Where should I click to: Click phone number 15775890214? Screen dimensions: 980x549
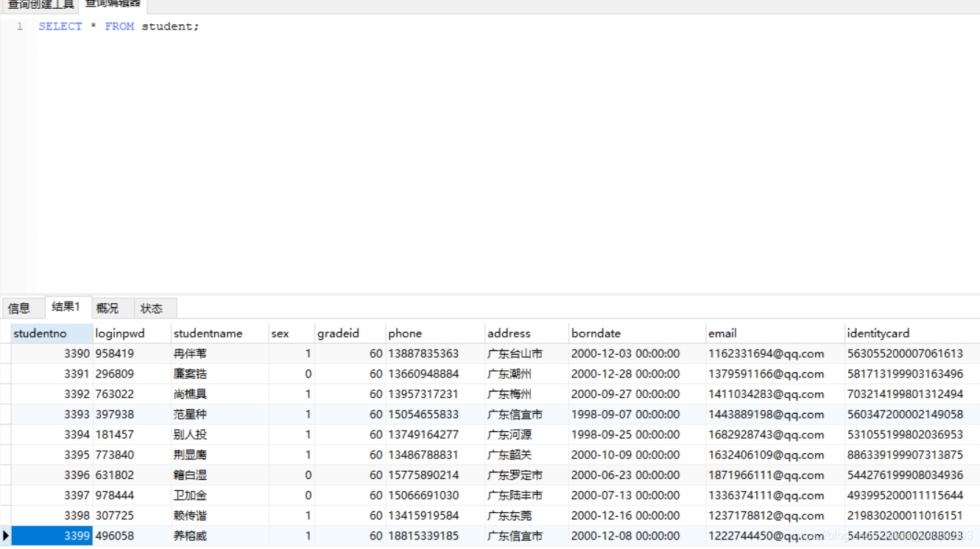423,475
